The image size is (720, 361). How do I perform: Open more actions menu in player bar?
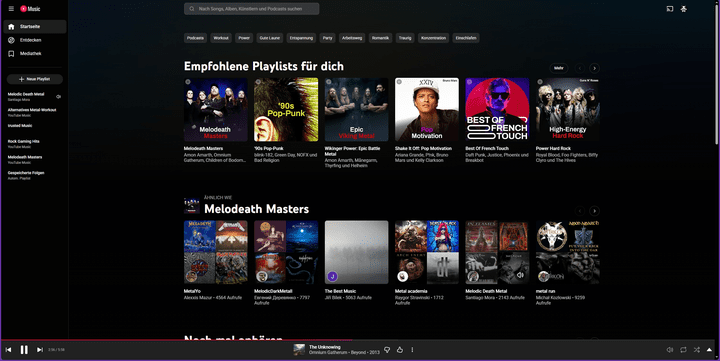click(412, 350)
